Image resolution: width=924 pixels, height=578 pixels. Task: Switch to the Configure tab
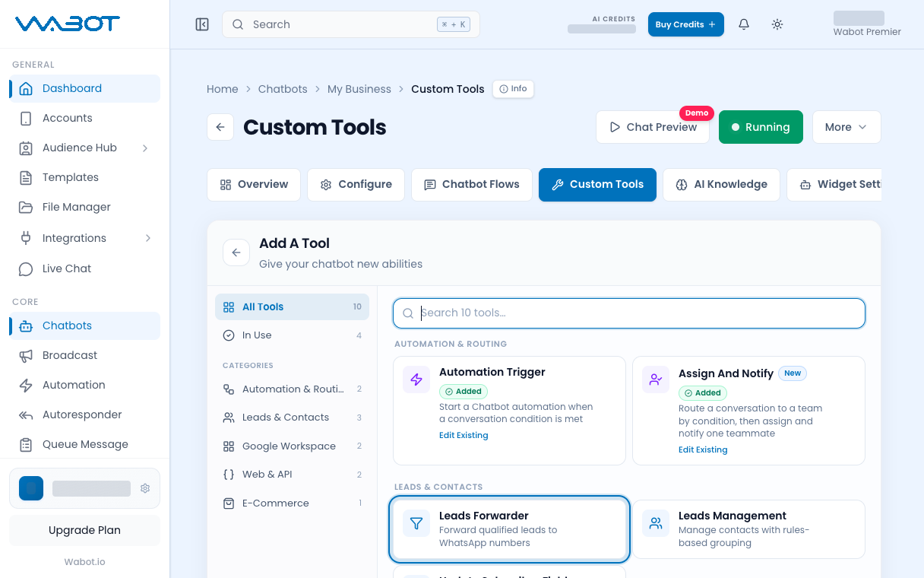(x=356, y=185)
